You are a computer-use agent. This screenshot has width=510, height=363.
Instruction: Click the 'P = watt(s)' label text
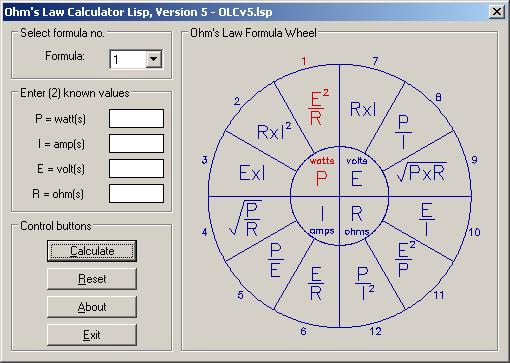point(60,119)
